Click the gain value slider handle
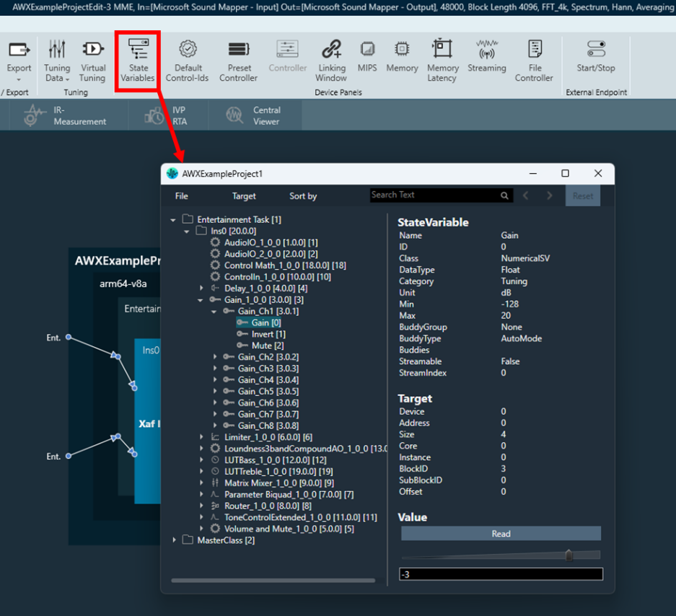 (x=569, y=555)
